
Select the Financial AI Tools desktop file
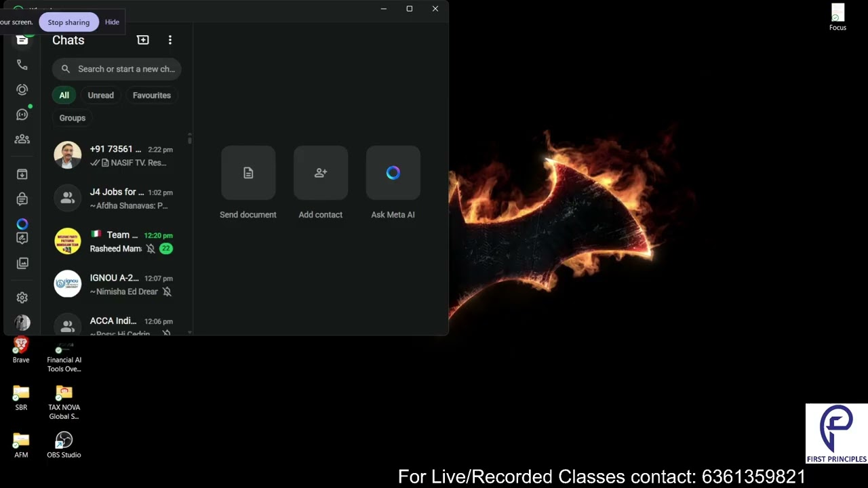64,357
